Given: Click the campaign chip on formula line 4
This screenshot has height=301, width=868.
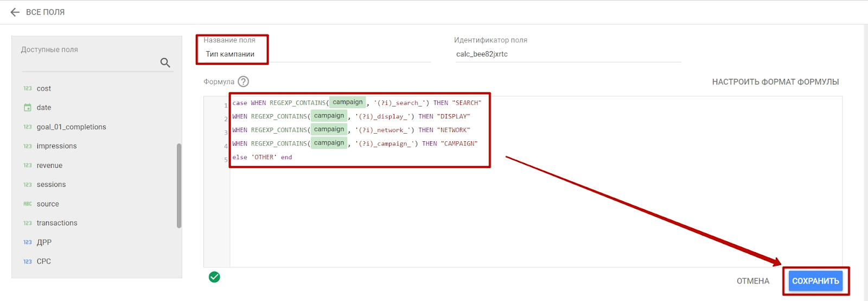Looking at the screenshot, I should point(329,143).
